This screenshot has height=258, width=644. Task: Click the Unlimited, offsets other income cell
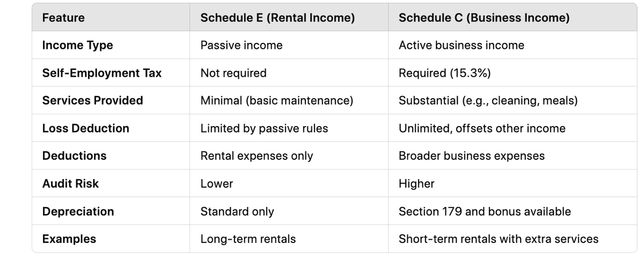click(482, 128)
